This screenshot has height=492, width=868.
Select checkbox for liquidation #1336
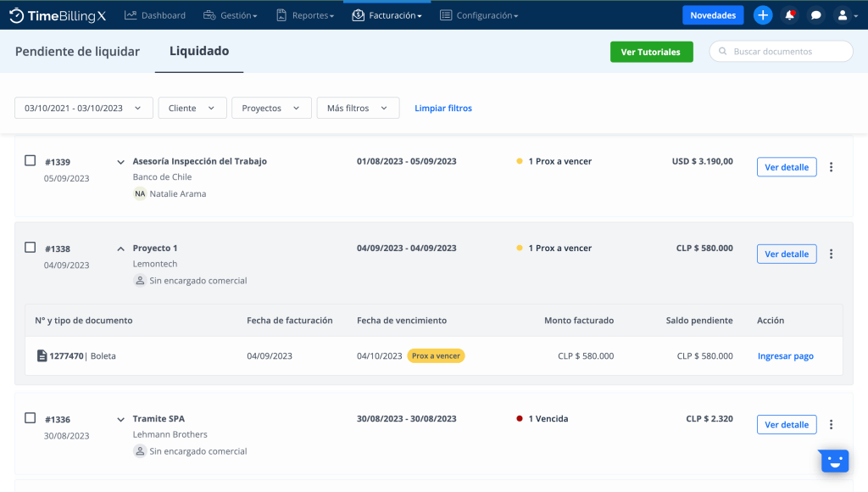point(31,417)
